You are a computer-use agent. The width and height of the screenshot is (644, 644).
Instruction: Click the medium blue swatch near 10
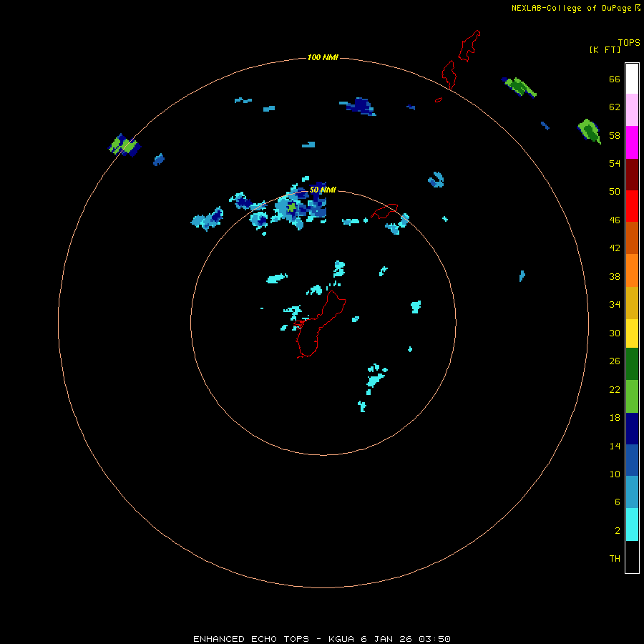click(632, 460)
